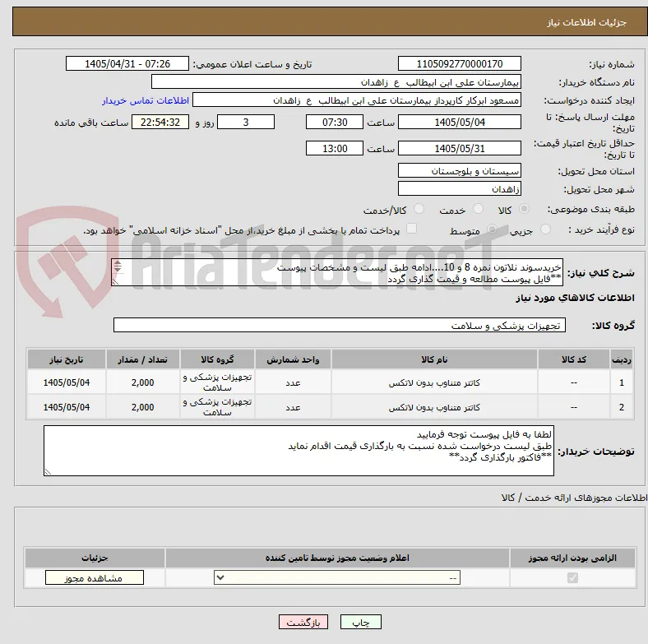Click the ردیف column header

(622, 359)
